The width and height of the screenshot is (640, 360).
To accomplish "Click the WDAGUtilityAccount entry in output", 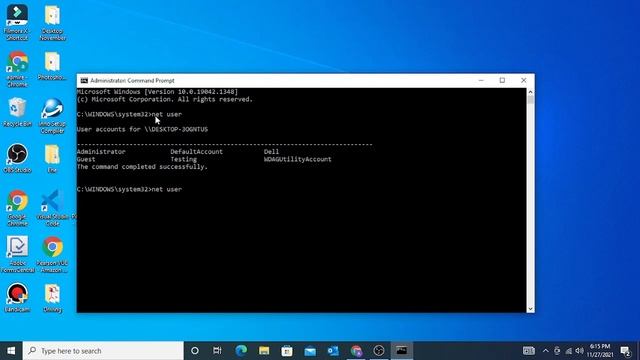I will [x=298, y=159].
